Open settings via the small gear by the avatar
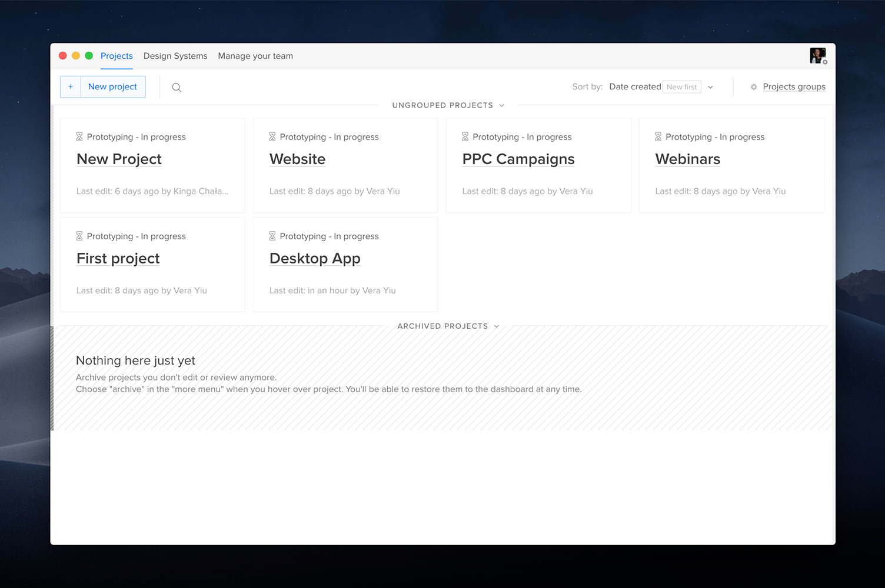The height and width of the screenshot is (588, 885). coord(826,61)
